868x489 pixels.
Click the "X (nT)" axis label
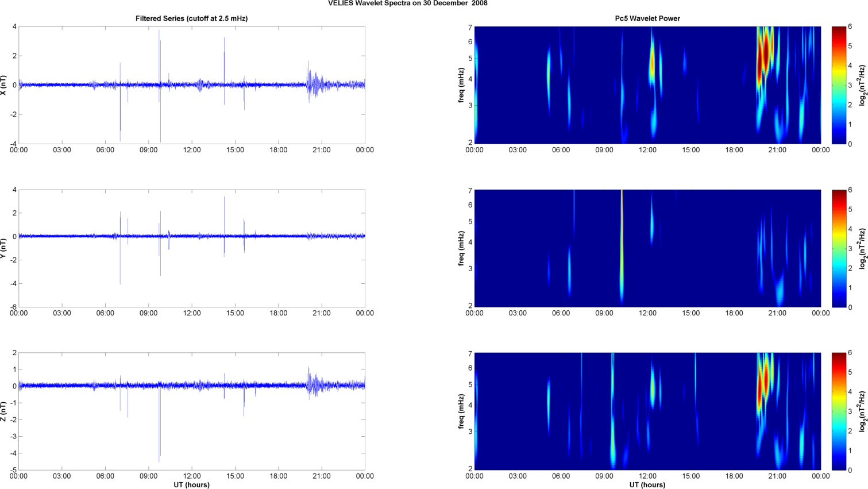[x=4, y=85]
